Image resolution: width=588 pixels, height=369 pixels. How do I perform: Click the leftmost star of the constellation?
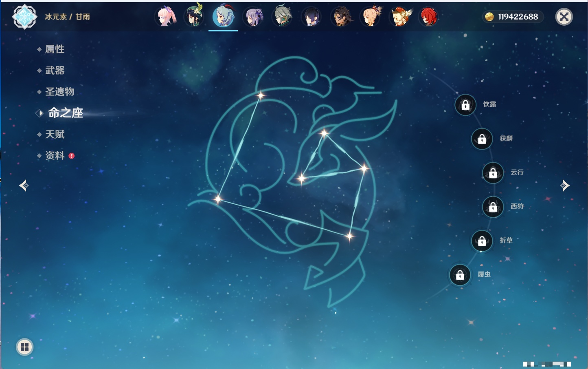(218, 199)
